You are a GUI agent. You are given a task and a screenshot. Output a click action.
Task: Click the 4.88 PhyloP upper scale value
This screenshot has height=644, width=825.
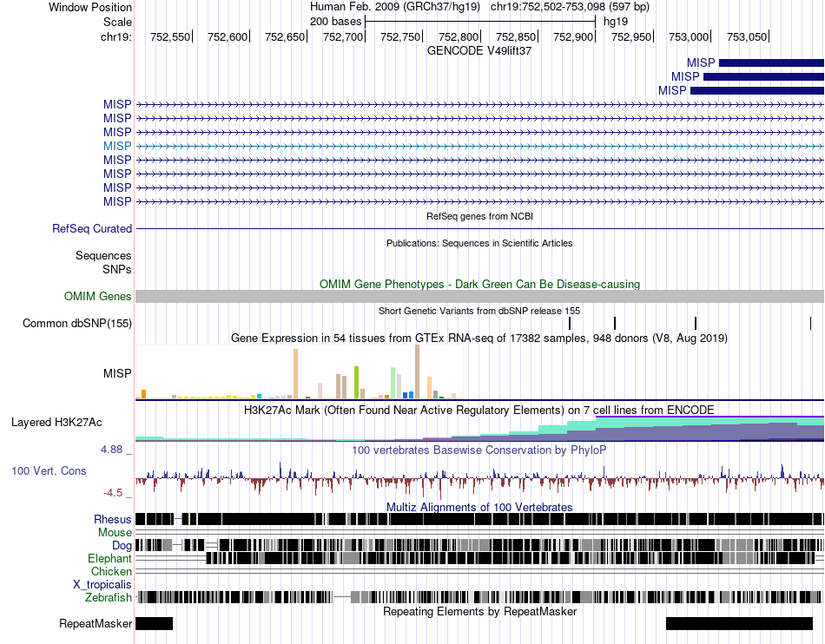click(x=111, y=450)
